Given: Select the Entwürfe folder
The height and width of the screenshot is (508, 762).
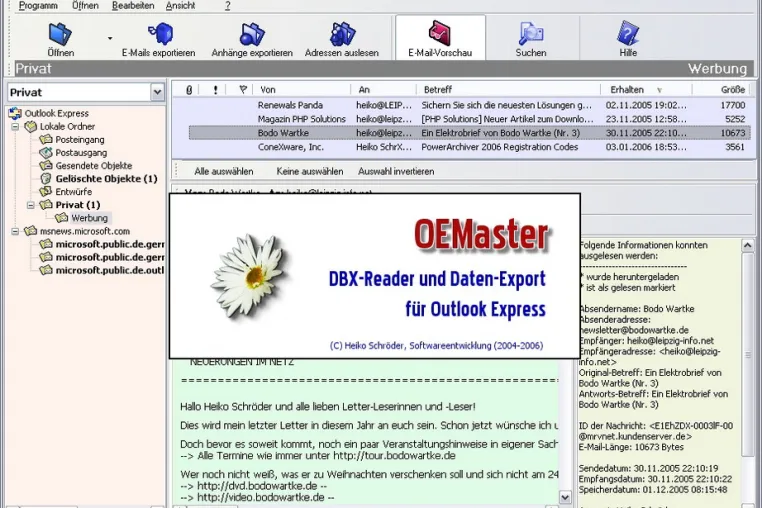Looking at the screenshot, I should coord(73,192).
